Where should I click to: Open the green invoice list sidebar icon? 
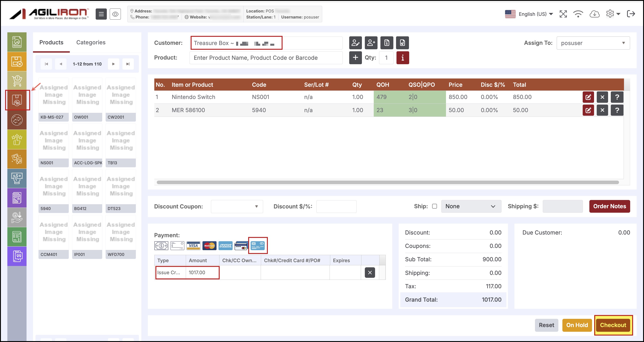tap(17, 237)
